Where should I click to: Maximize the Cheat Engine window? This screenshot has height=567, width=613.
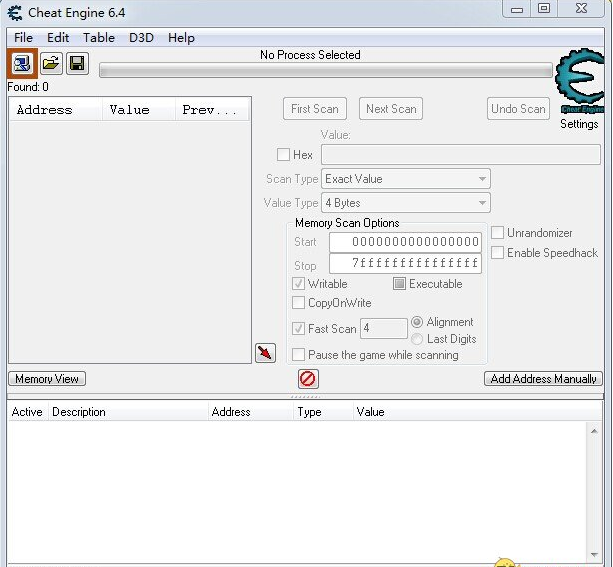pos(544,9)
